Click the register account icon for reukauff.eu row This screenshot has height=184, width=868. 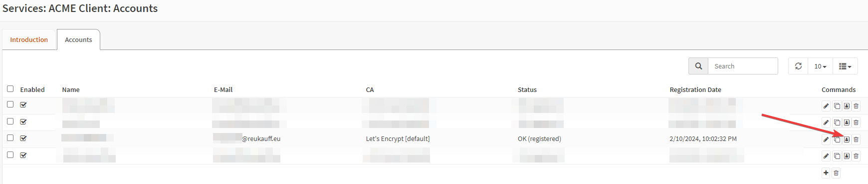coord(847,139)
